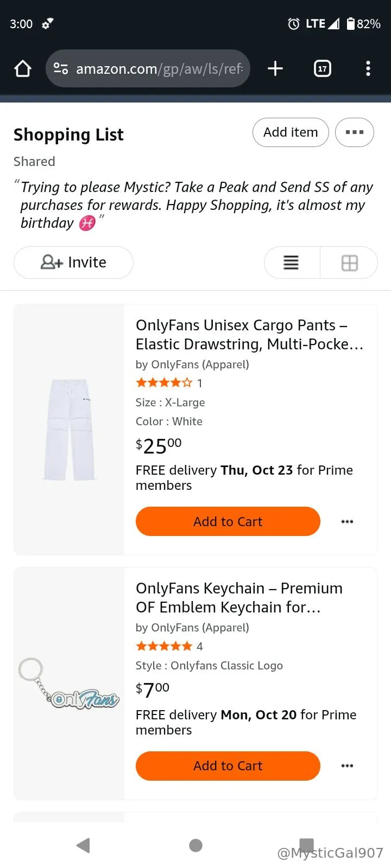
Task: Open OnlyFans Unisex Cargo Pants product title
Action: tap(249, 335)
